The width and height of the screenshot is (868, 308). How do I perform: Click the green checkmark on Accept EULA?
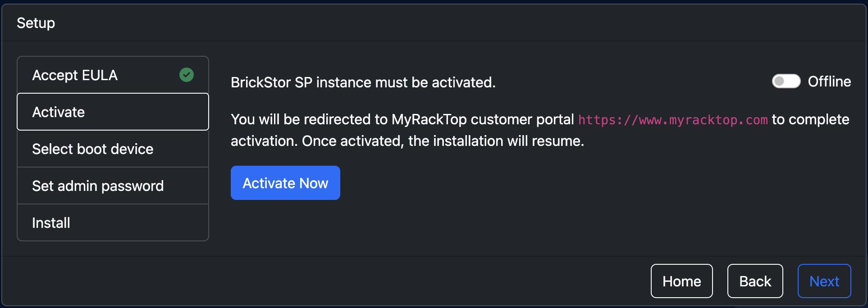point(187,75)
